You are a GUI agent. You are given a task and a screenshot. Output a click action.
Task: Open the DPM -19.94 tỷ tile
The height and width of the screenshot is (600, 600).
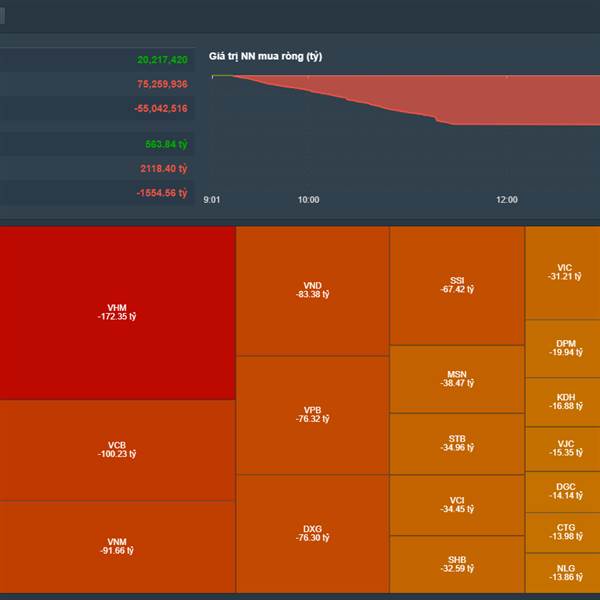[563, 349]
